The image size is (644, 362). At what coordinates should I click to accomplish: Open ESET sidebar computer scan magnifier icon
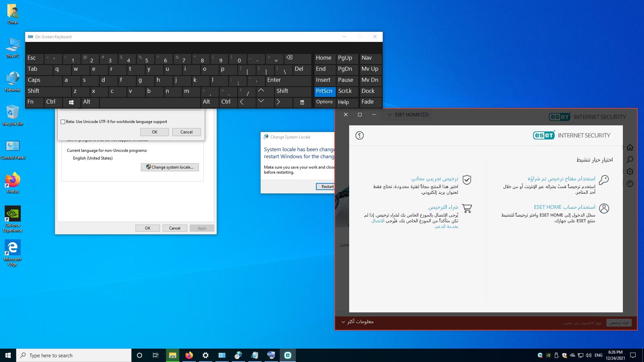click(x=630, y=160)
